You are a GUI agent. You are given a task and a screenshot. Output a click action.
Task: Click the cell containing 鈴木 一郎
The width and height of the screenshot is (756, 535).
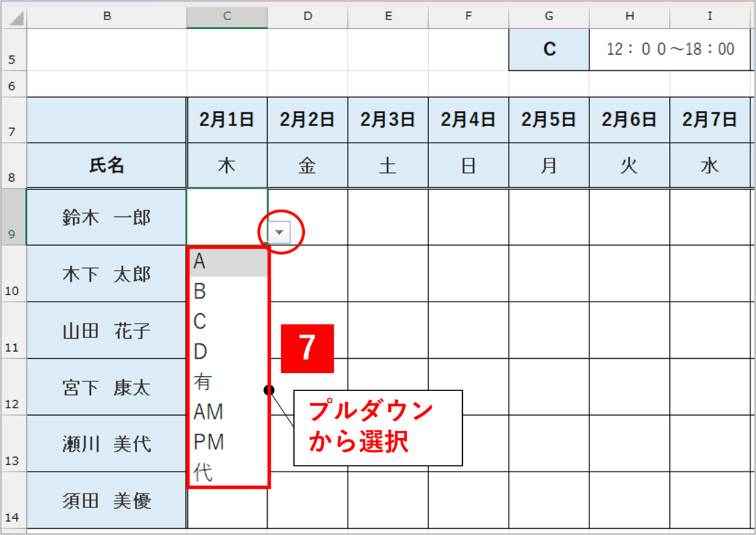point(107,218)
